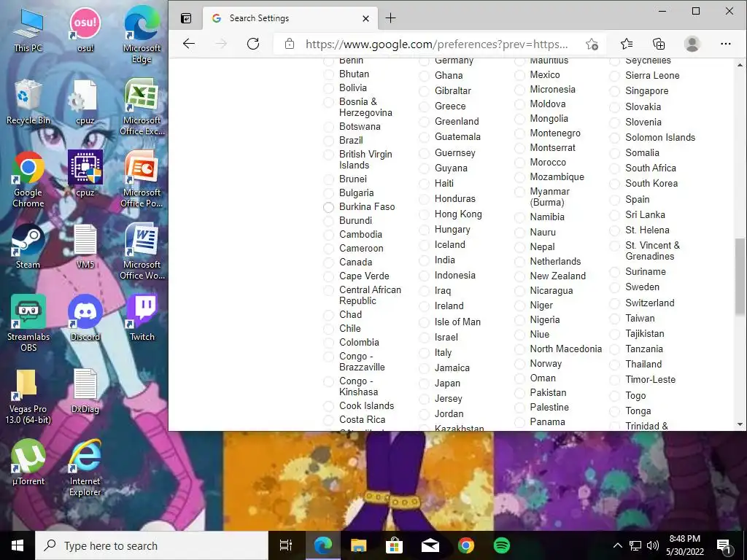Open tab actions menu icon in Edge
The height and width of the screenshot is (560, 747).
click(186, 18)
